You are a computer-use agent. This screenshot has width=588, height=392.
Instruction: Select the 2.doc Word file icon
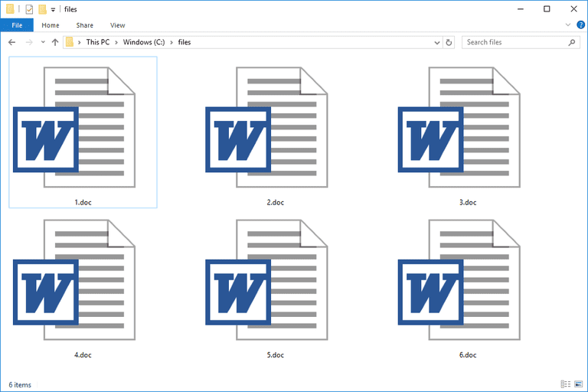tap(266, 127)
